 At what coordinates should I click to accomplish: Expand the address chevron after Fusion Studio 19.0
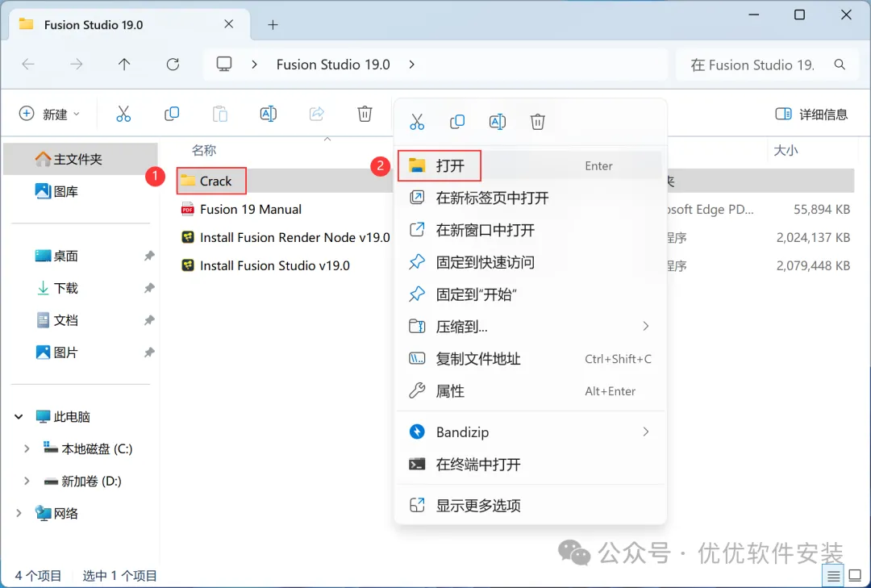tap(411, 65)
